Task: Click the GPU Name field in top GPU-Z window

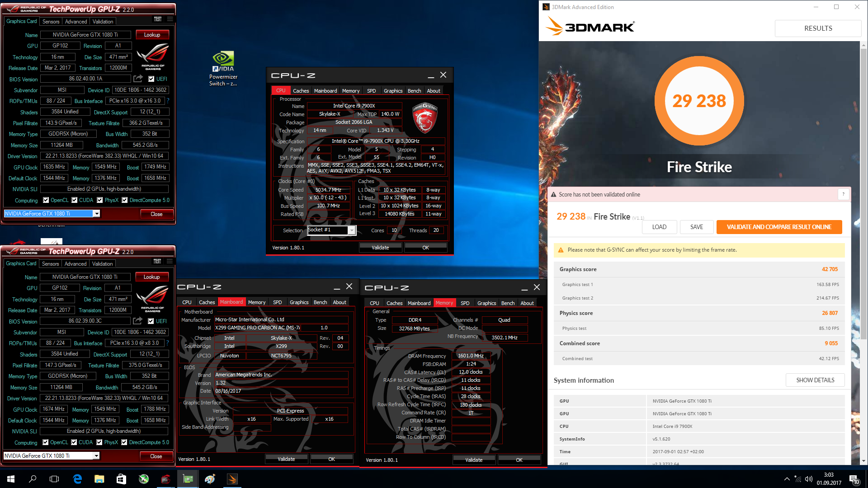Action: point(85,35)
